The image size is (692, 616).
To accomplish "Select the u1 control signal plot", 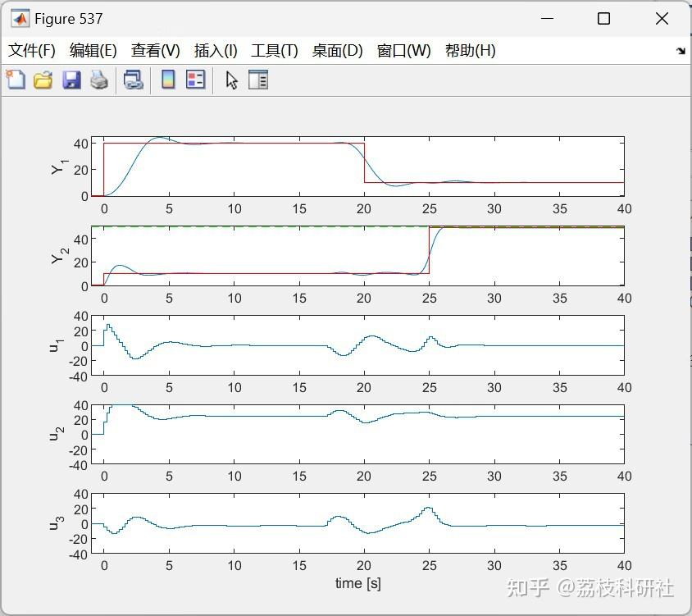I will [357, 345].
